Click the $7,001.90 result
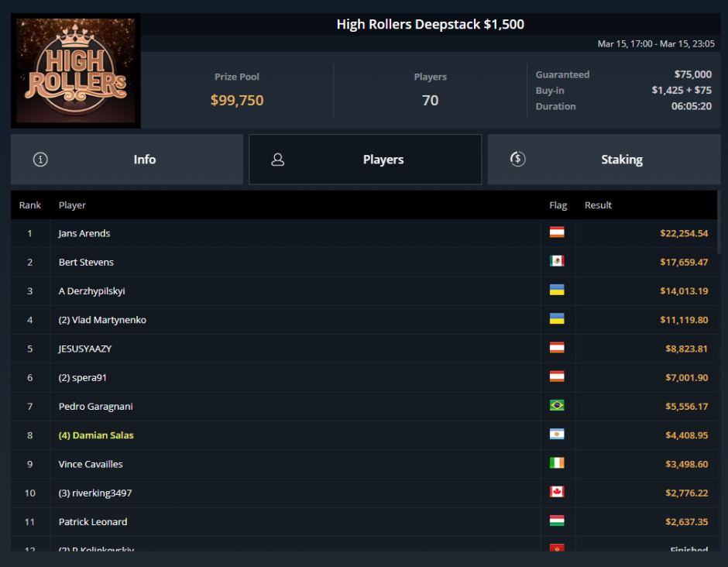 (x=686, y=377)
